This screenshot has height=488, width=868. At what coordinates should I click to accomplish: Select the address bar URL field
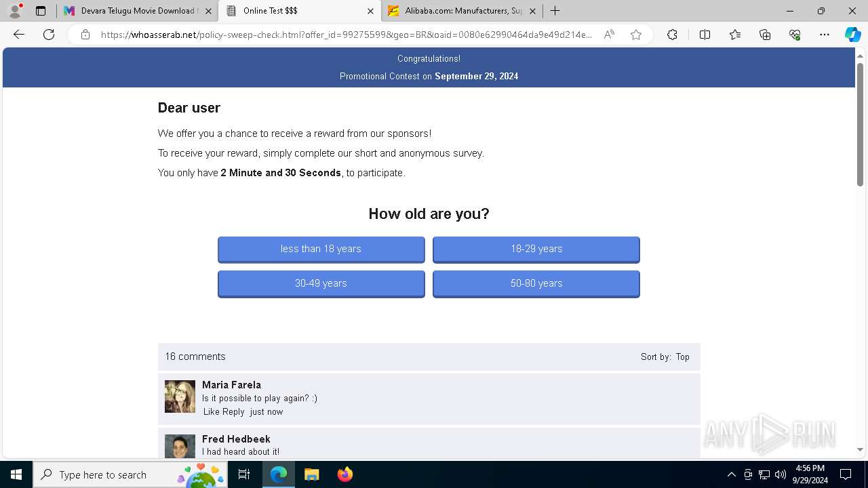pyautogui.click(x=346, y=35)
